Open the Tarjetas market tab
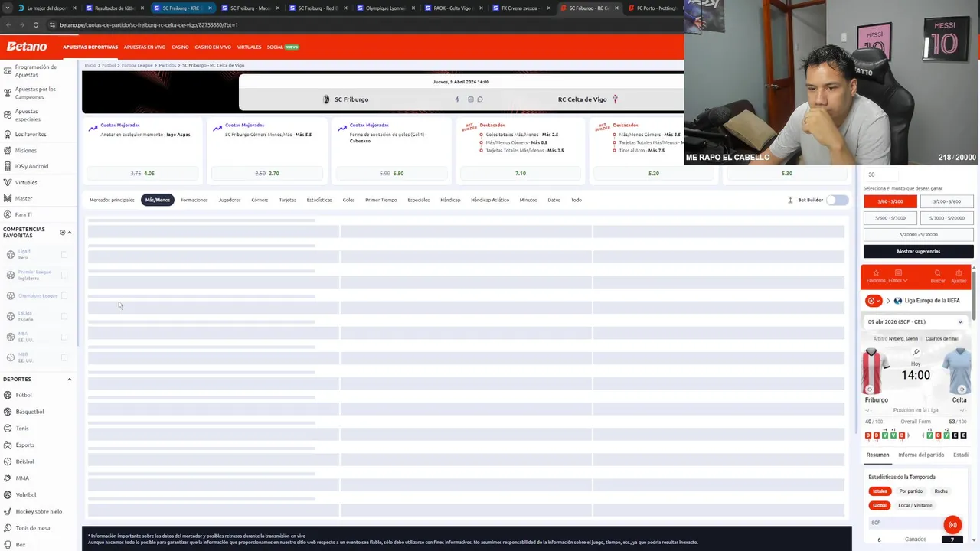Screen dimensions: 980x551 [x=288, y=200]
